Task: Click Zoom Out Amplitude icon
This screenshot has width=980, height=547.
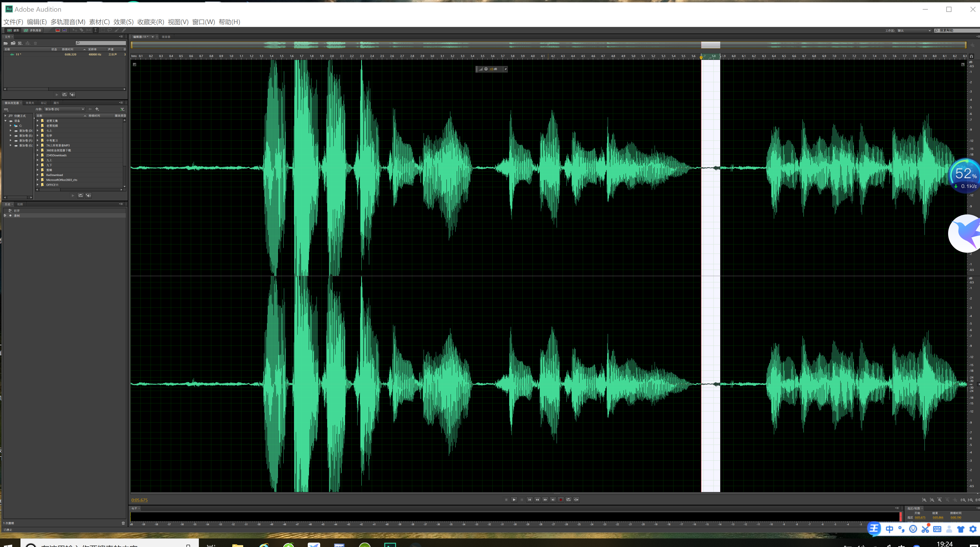Action: click(932, 500)
